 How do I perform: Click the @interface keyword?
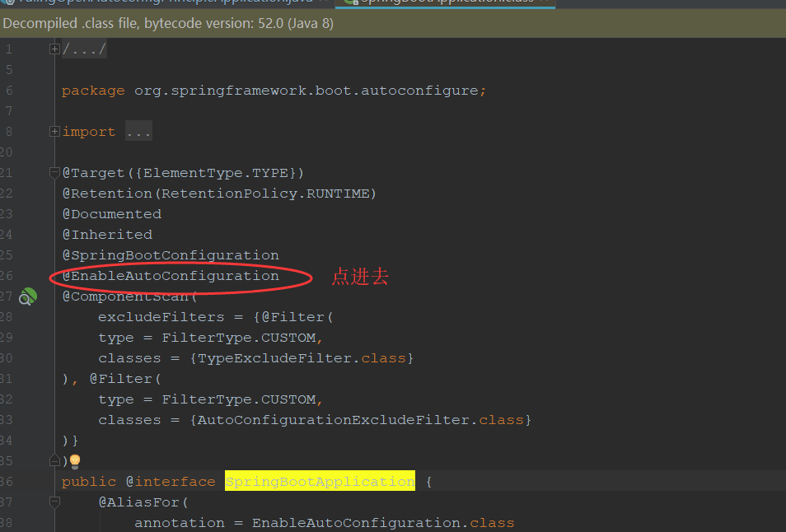tap(171, 482)
